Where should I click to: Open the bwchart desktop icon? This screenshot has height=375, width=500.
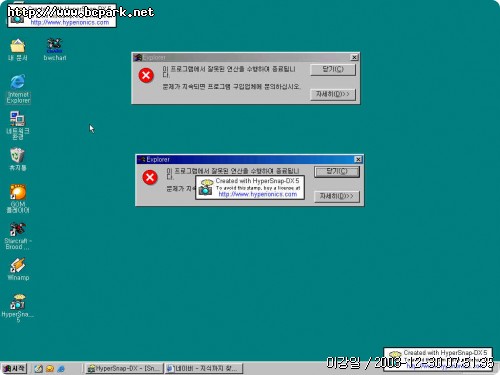(x=55, y=49)
